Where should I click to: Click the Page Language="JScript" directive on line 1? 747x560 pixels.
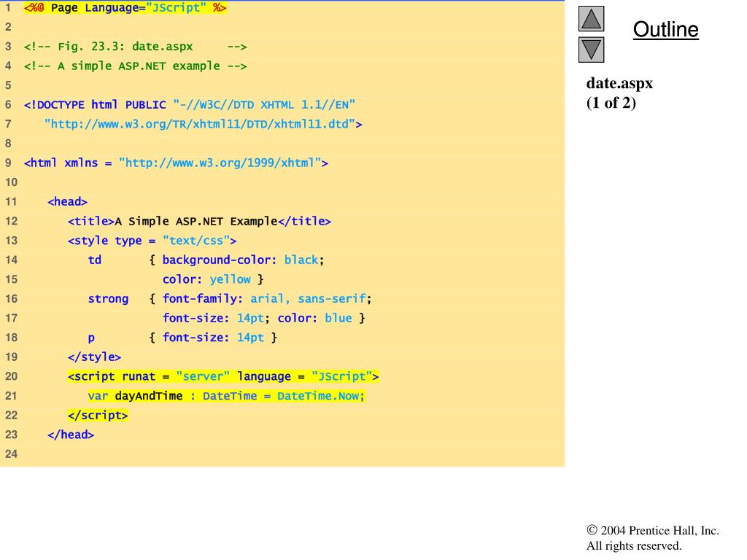click(x=125, y=8)
